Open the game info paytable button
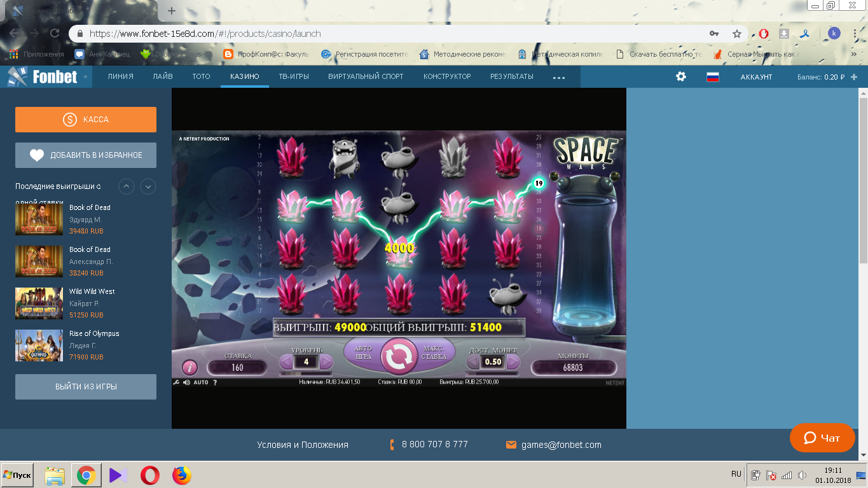Image resolution: width=868 pixels, height=488 pixels. point(189,368)
